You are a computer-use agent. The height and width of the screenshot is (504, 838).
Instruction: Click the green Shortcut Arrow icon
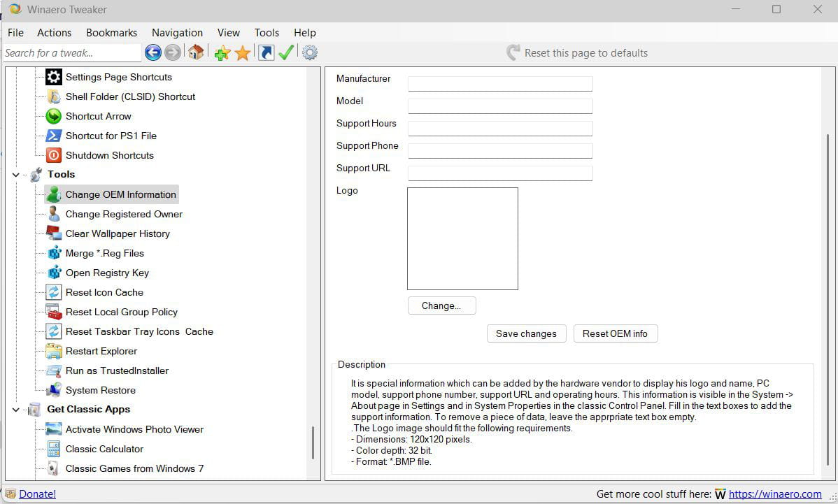click(53, 116)
